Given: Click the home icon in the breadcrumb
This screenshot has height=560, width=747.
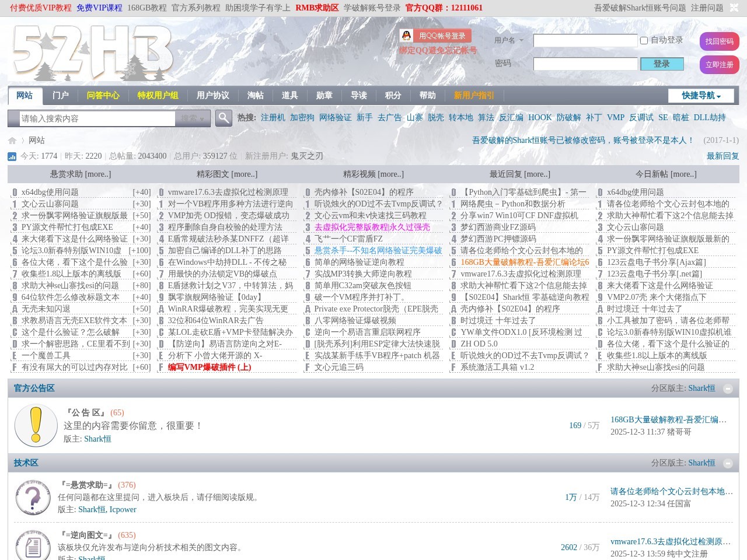Looking at the screenshot, I should tap(12, 140).
